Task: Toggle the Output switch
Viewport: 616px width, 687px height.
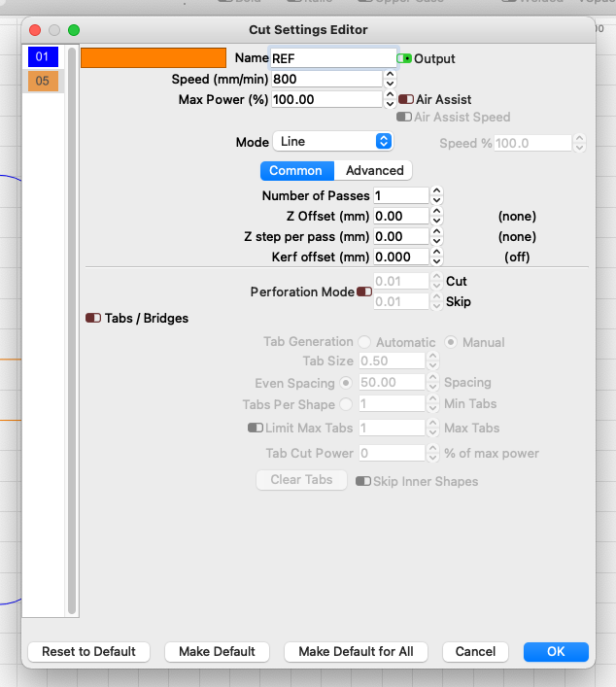Action: [x=404, y=58]
